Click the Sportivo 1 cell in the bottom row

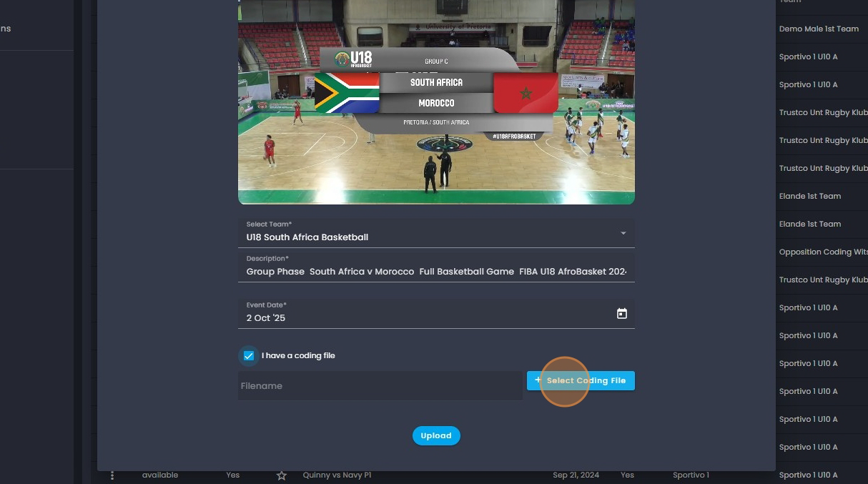[x=691, y=475]
